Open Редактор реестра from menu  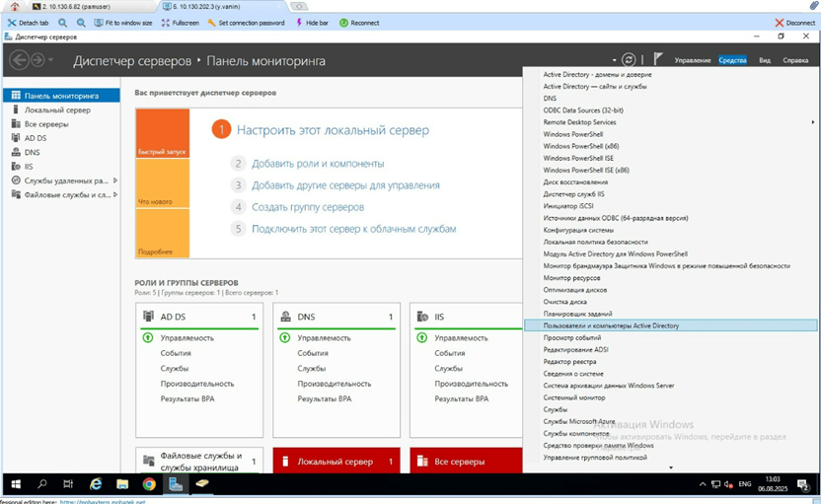click(569, 362)
